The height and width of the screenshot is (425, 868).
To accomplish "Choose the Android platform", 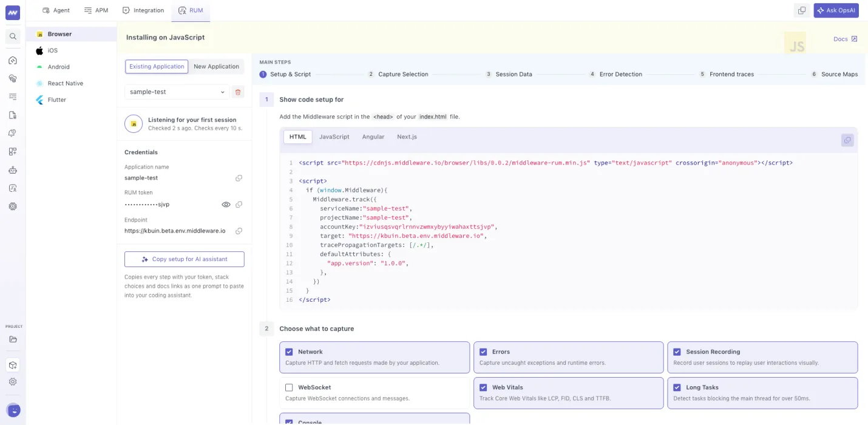I will 71,67.
